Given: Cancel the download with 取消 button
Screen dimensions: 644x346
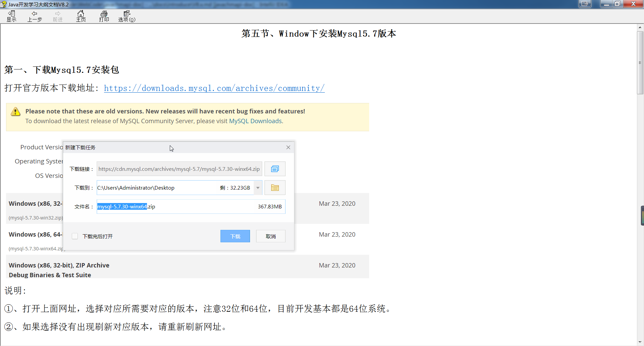Looking at the screenshot, I should (x=270, y=236).
